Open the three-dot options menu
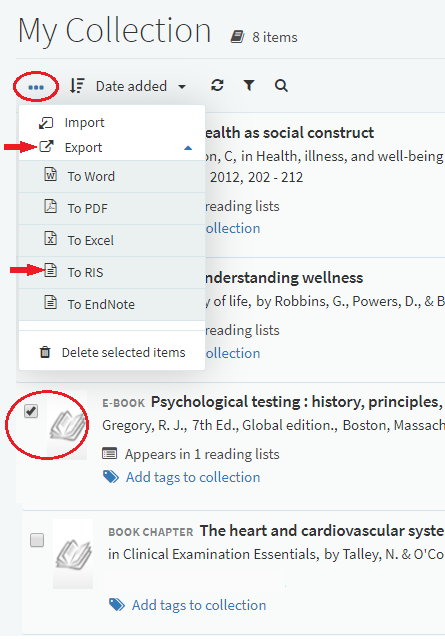The height and width of the screenshot is (639, 445). click(36, 87)
